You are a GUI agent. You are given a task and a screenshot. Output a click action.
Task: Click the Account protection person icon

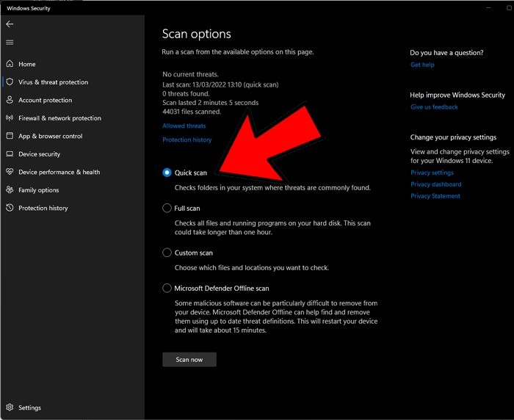pyautogui.click(x=10, y=100)
